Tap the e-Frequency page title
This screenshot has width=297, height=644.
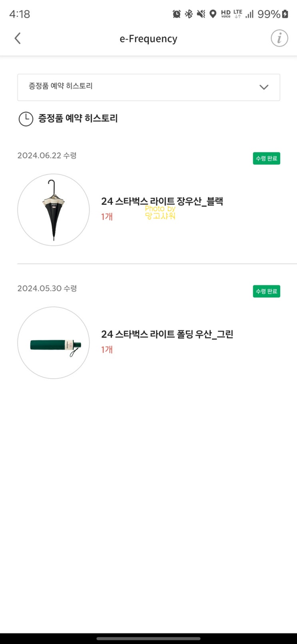coord(148,39)
